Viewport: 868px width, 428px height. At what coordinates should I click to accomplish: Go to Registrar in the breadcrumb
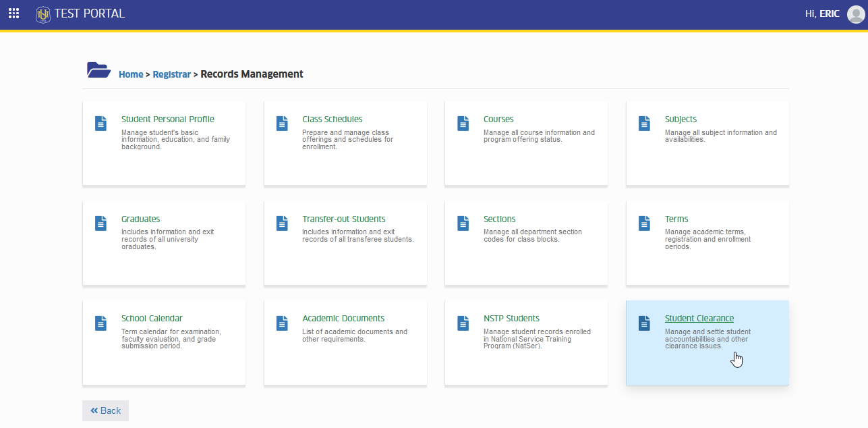[x=172, y=74]
